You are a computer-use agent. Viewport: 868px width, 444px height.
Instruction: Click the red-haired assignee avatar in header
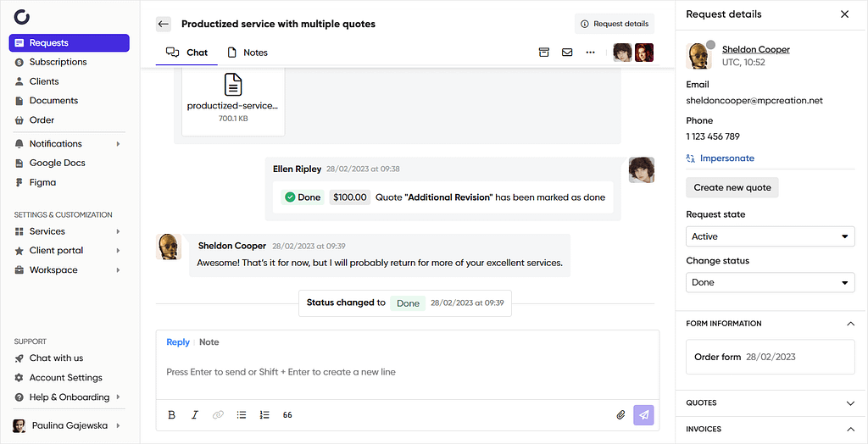click(644, 53)
